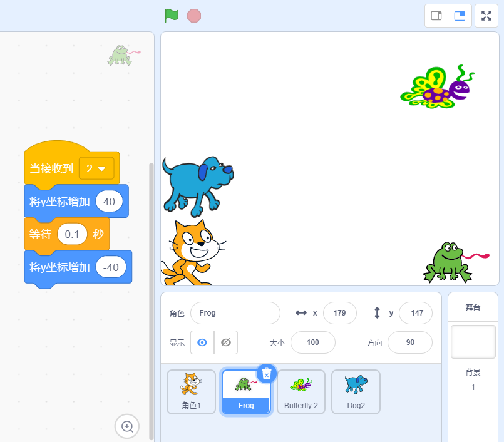
Task: Open the direction field showing 90
Action: [x=410, y=342]
